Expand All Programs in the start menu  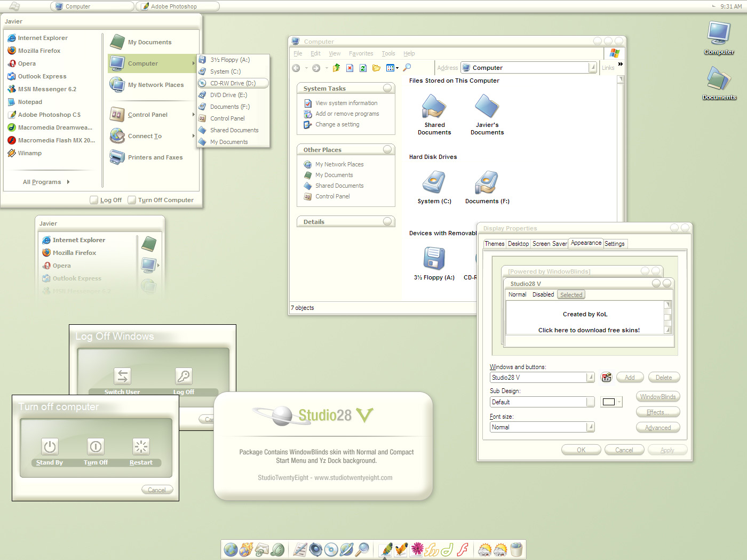coord(46,182)
